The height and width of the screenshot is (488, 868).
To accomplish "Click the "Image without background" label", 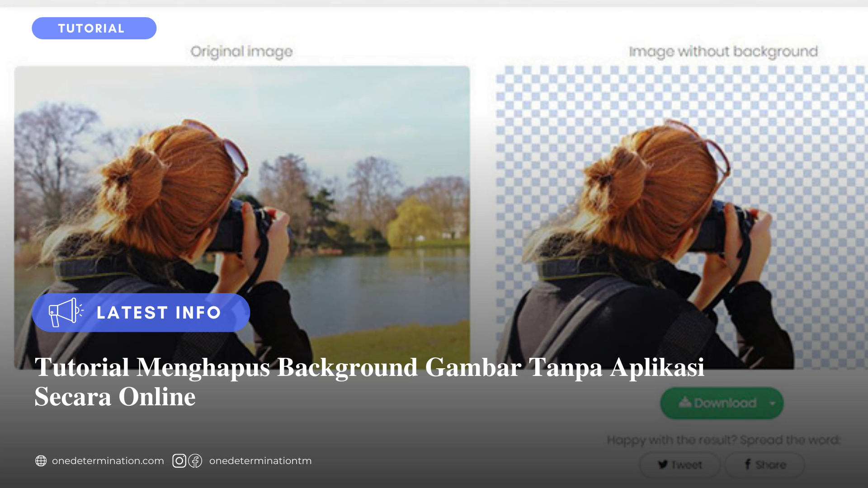I will coord(723,52).
